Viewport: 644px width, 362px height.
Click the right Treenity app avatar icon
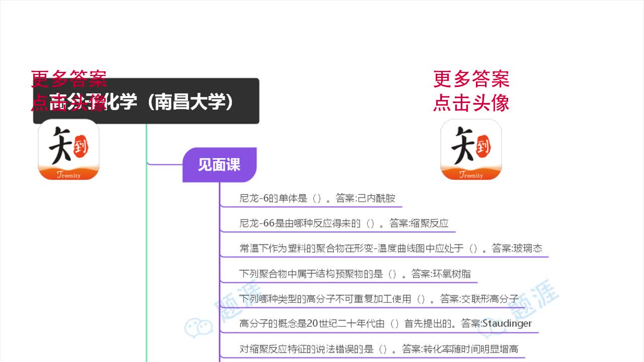(x=471, y=150)
